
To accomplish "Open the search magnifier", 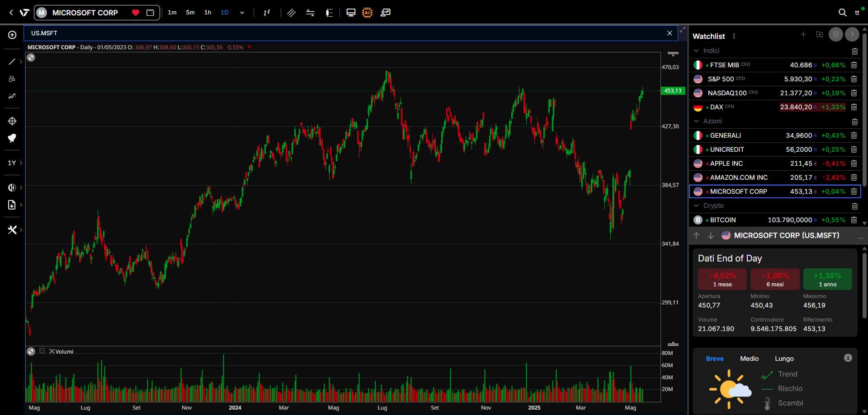I will [x=843, y=13].
